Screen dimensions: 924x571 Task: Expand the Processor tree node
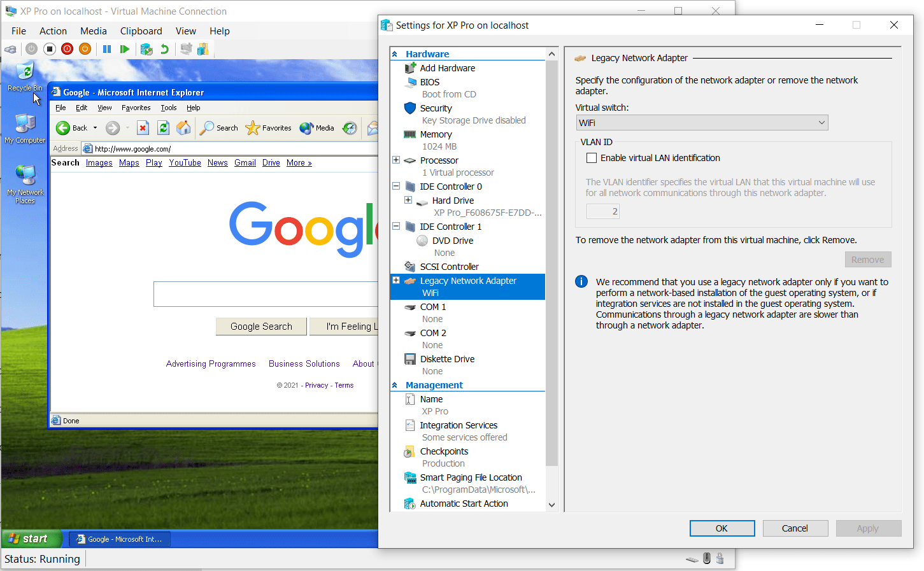pyautogui.click(x=395, y=160)
